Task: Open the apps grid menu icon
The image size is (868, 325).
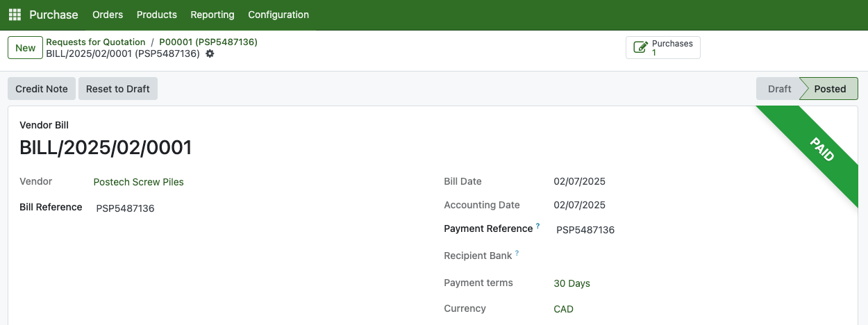Action: (x=15, y=15)
